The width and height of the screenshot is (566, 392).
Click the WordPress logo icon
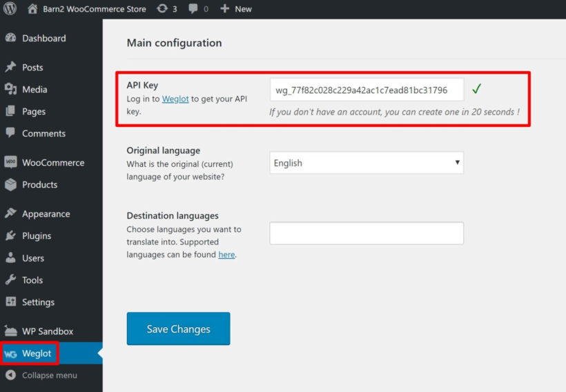[x=10, y=9]
